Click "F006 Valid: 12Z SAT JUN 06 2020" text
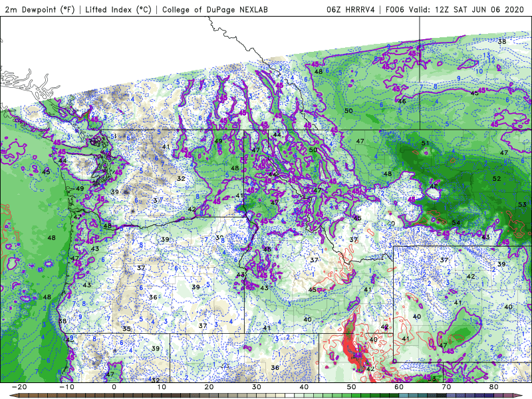 pos(455,10)
